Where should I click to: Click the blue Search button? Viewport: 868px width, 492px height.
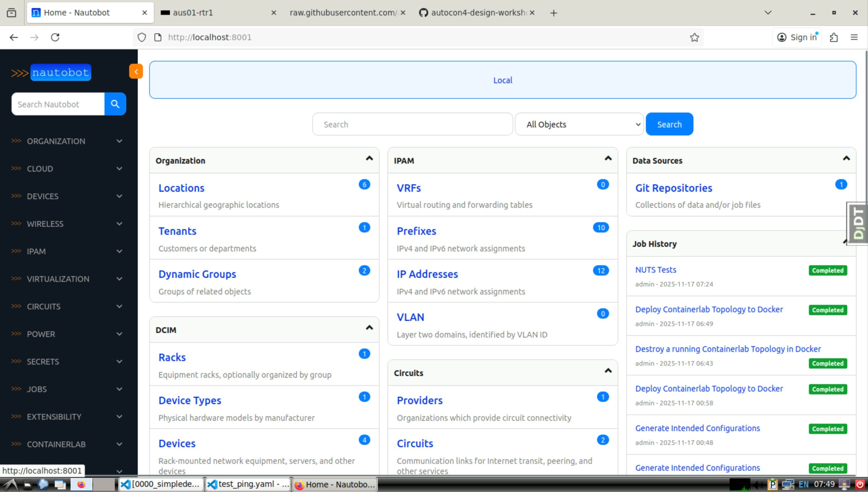click(x=669, y=124)
